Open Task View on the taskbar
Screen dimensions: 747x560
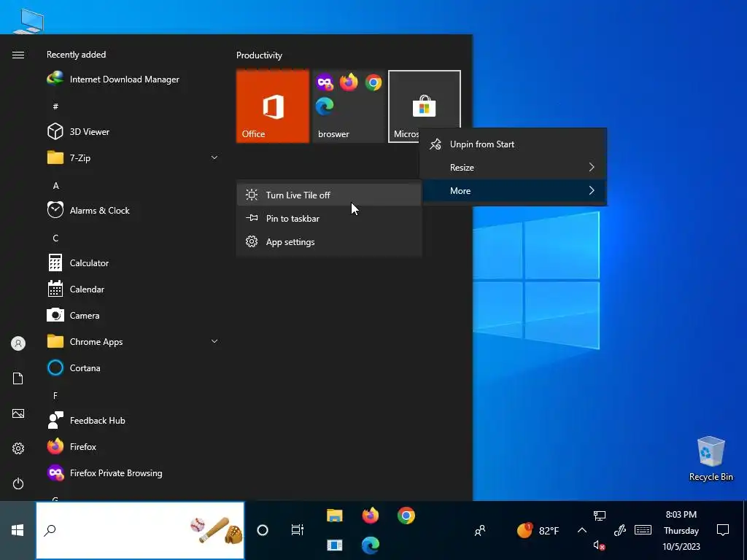[298, 530]
